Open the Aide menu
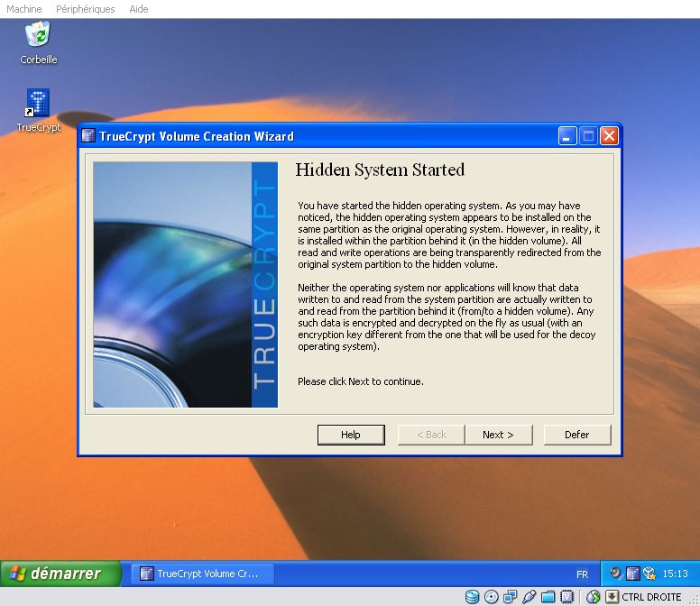 coord(138,9)
